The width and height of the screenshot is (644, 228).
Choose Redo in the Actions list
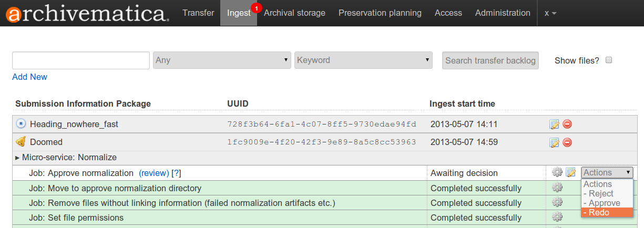[x=607, y=212]
